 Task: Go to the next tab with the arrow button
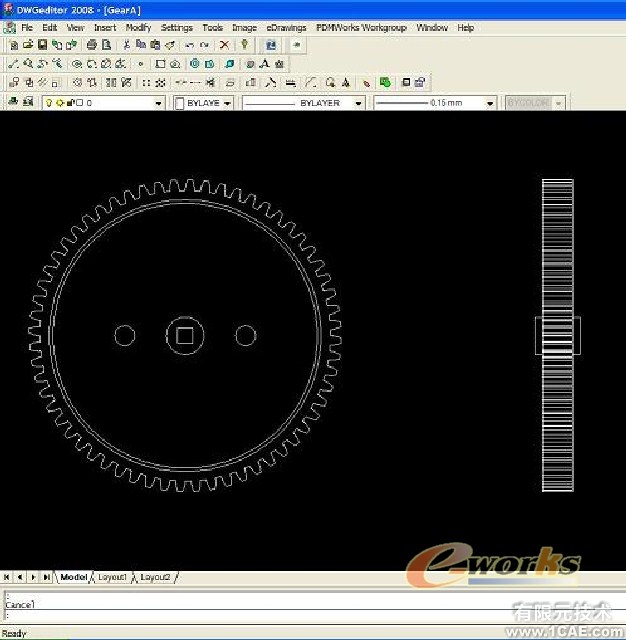click(33, 577)
